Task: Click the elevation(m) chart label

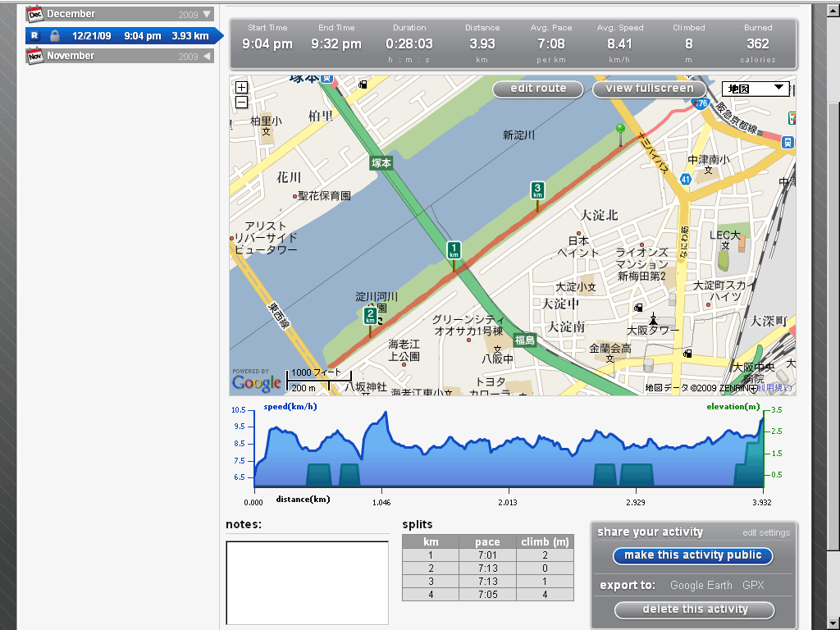Action: 733,407
